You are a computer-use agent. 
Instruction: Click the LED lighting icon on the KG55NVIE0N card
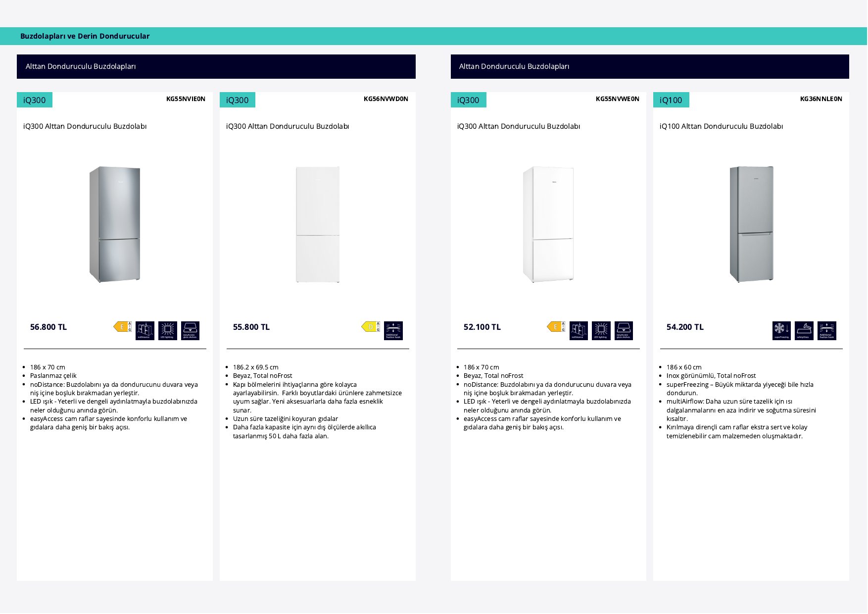tap(168, 331)
